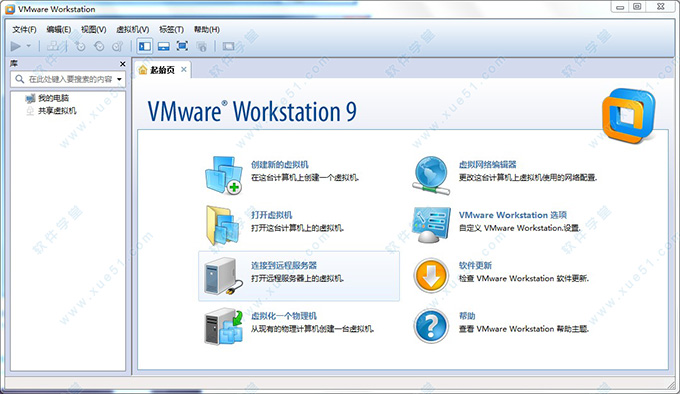The width and height of the screenshot is (680, 394).
Task: Click the Unity mode toolbar icon
Action: 201,46
